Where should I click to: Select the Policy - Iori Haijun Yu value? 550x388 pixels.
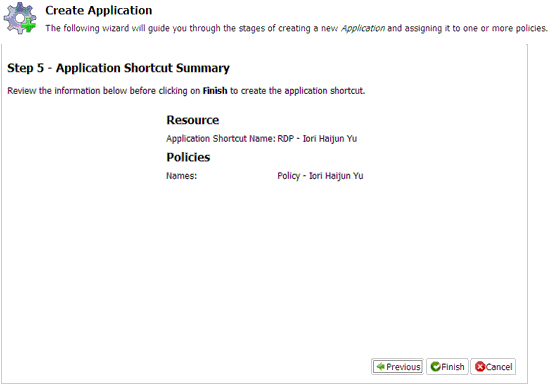point(320,176)
